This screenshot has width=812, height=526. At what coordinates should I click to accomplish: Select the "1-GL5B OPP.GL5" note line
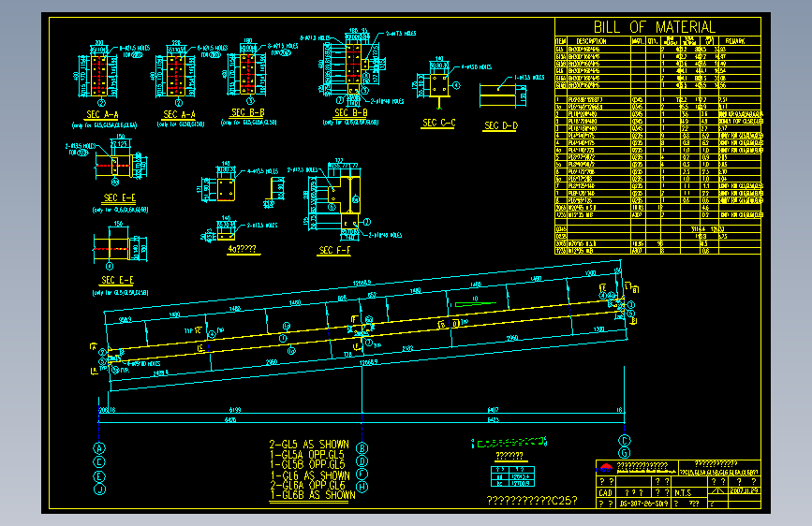point(306,464)
